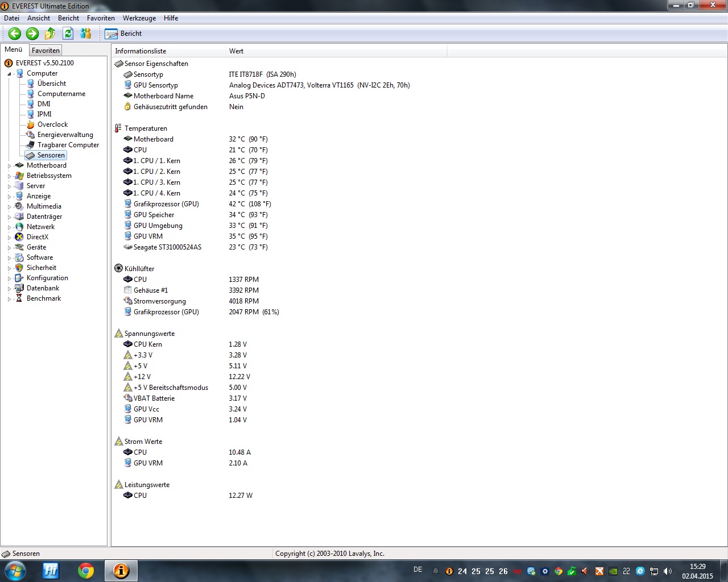The width and height of the screenshot is (728, 582).
Task: Click the taskbar clock showing 15:29
Action: (x=697, y=571)
